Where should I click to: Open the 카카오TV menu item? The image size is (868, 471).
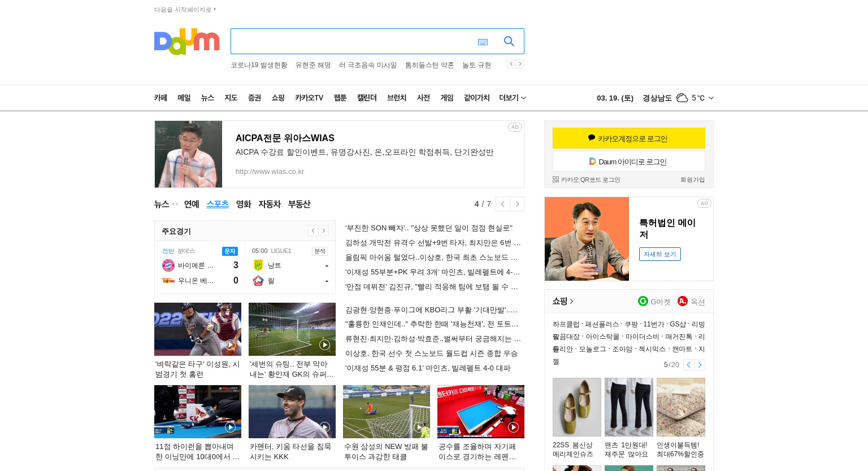(309, 98)
